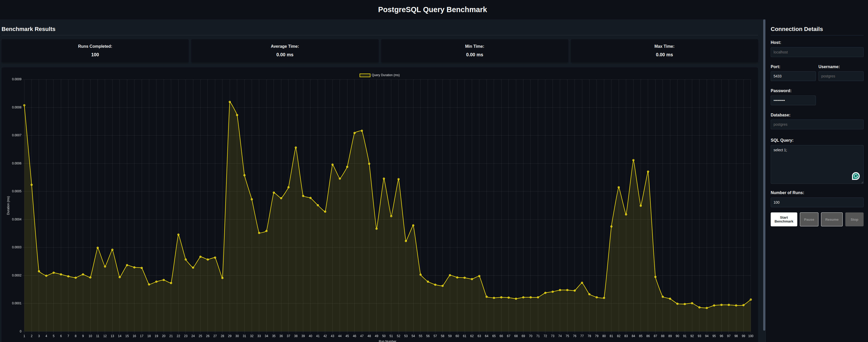Click the x-axis tick label 100
868x342 pixels.
[x=751, y=336]
